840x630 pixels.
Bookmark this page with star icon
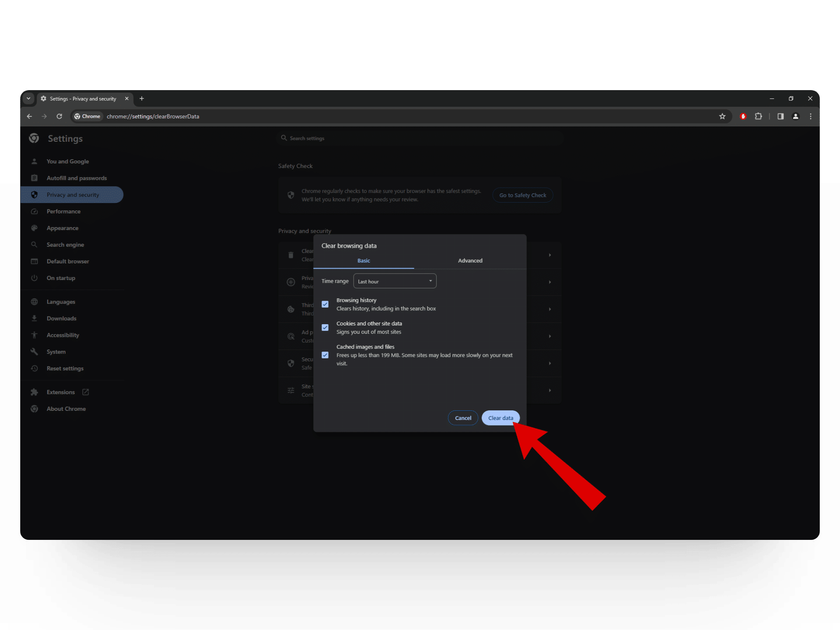tap(722, 116)
